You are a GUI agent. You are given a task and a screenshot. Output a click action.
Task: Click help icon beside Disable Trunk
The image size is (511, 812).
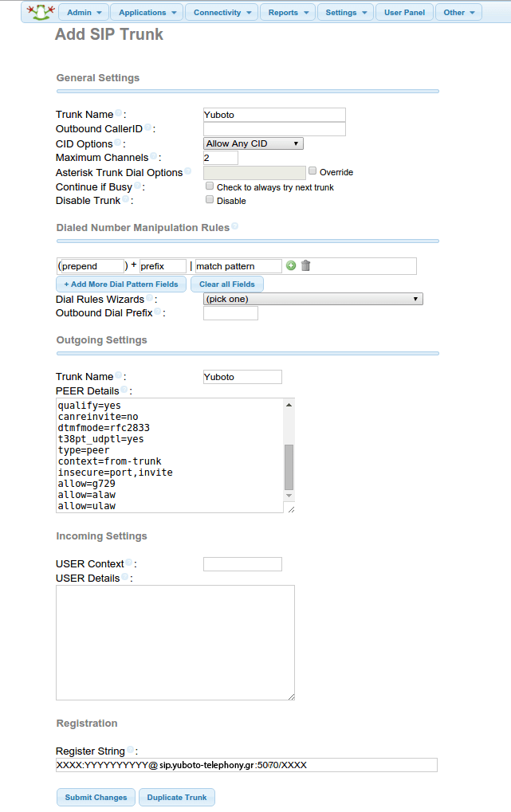click(x=125, y=199)
